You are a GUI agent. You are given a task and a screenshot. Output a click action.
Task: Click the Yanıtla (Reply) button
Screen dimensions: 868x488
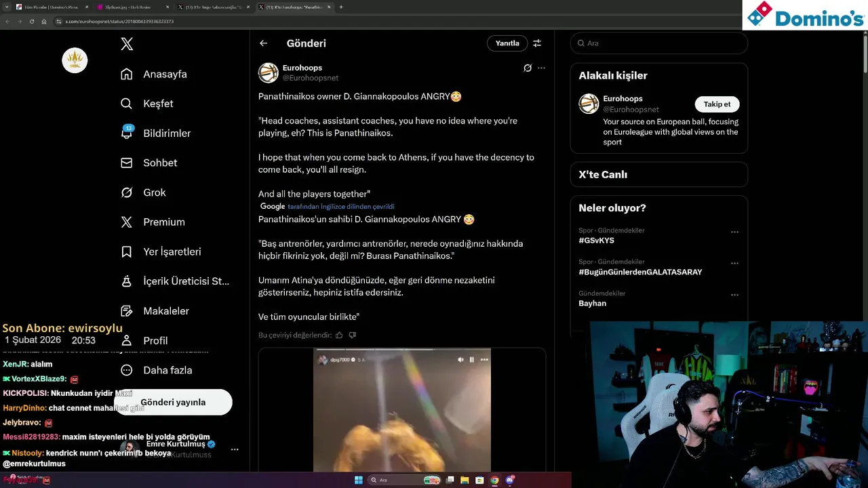tap(507, 43)
